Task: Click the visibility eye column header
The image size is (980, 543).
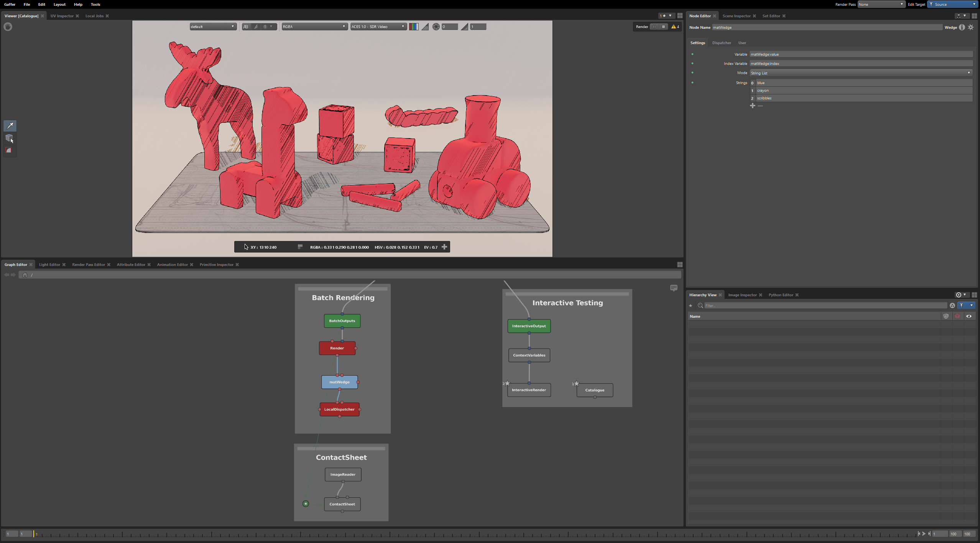Action: pos(969,316)
